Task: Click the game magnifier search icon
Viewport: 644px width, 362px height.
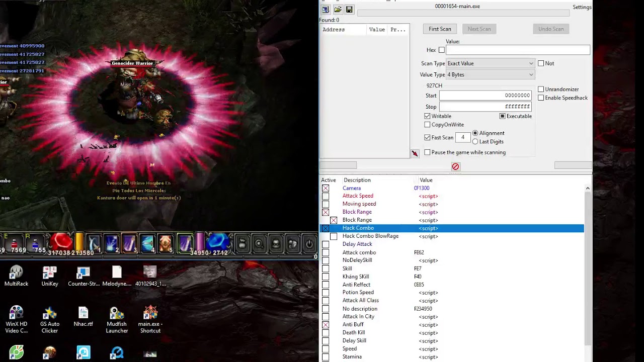Action: (259, 244)
